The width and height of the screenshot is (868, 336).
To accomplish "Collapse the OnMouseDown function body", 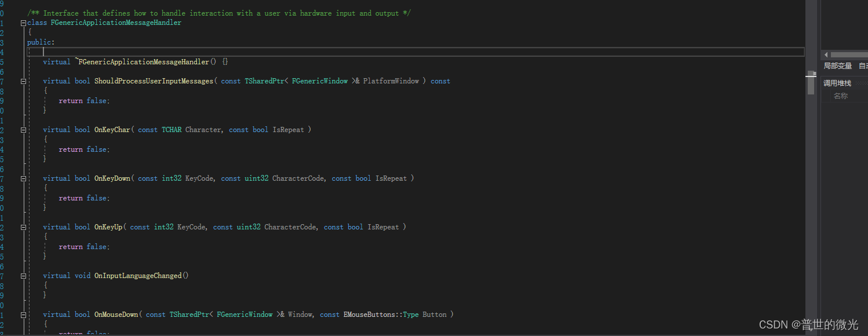I will (x=23, y=314).
